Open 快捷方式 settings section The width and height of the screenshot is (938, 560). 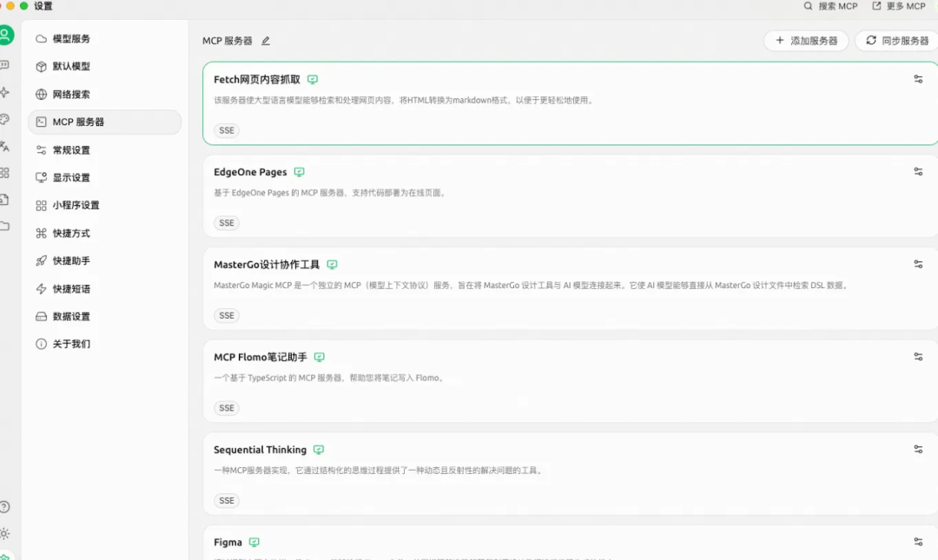[105, 234]
